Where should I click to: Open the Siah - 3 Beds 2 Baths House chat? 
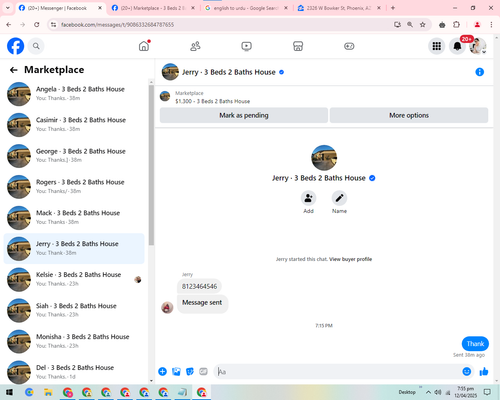pyautogui.click(x=74, y=310)
